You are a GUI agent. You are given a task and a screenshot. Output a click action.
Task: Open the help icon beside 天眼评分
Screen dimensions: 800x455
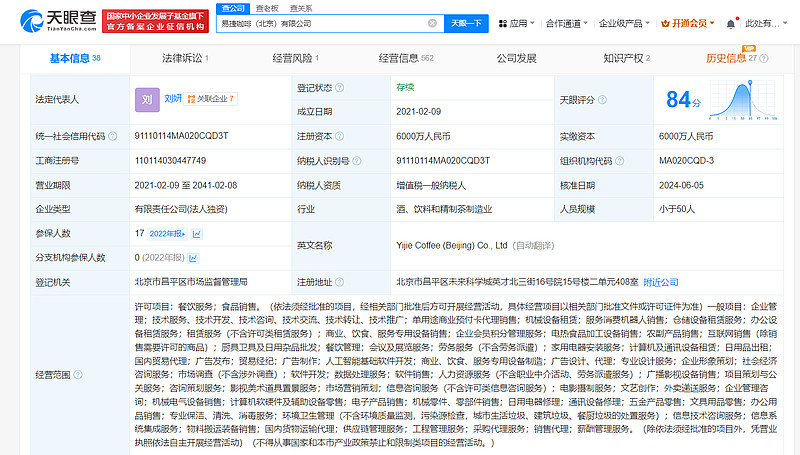click(602, 100)
